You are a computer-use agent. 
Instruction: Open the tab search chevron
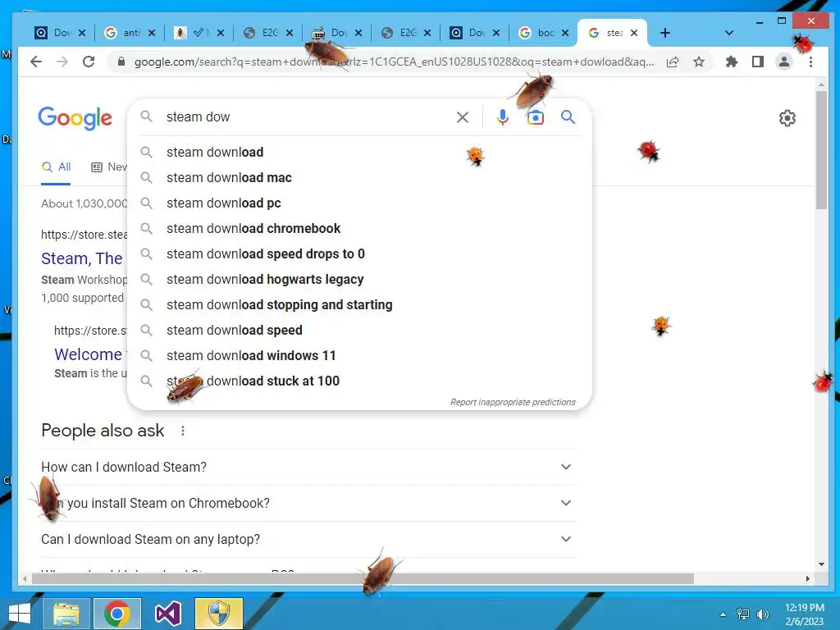[728, 33]
